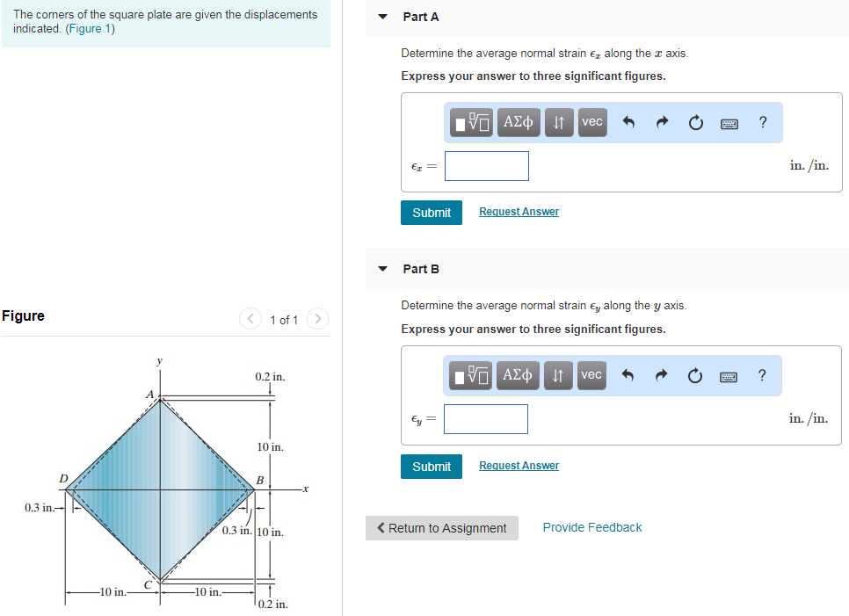Undo last entry in Part B
This screenshot has height=616, width=849.
(627, 375)
